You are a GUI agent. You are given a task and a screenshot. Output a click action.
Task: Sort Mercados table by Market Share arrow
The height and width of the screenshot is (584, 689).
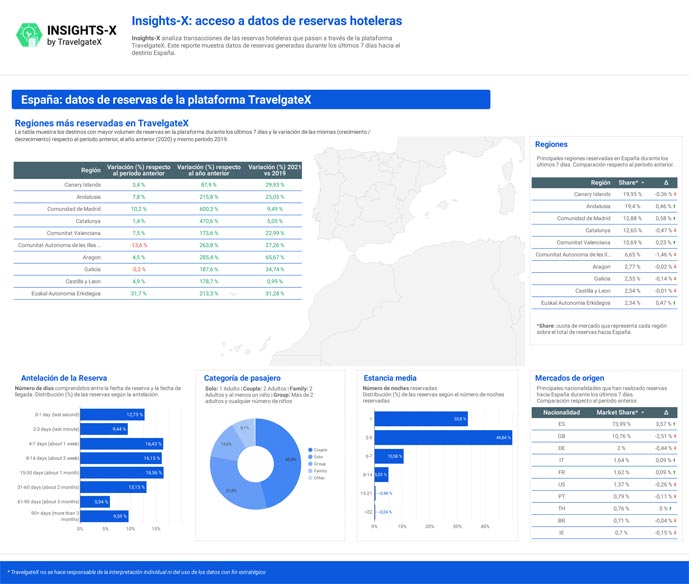643,413
